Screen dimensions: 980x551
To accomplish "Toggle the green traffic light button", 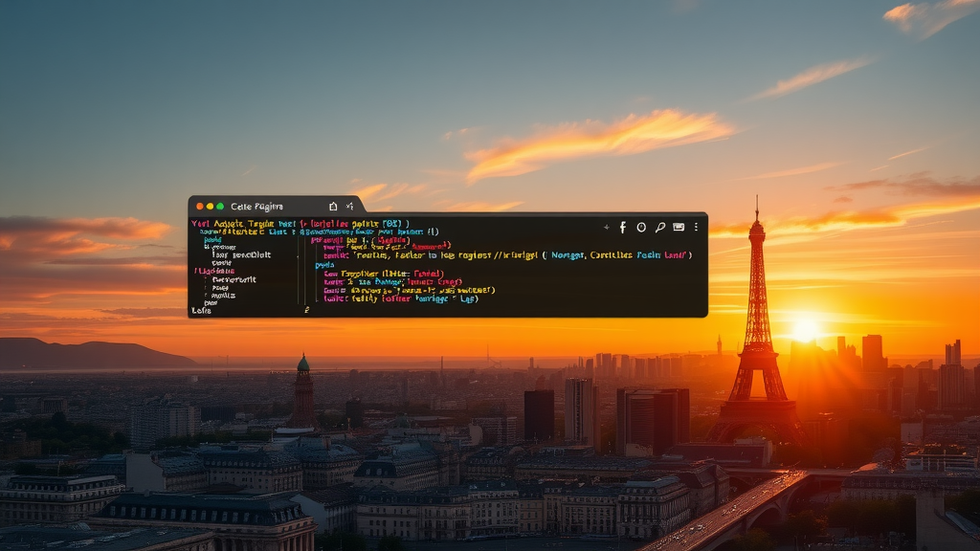I will [x=221, y=207].
